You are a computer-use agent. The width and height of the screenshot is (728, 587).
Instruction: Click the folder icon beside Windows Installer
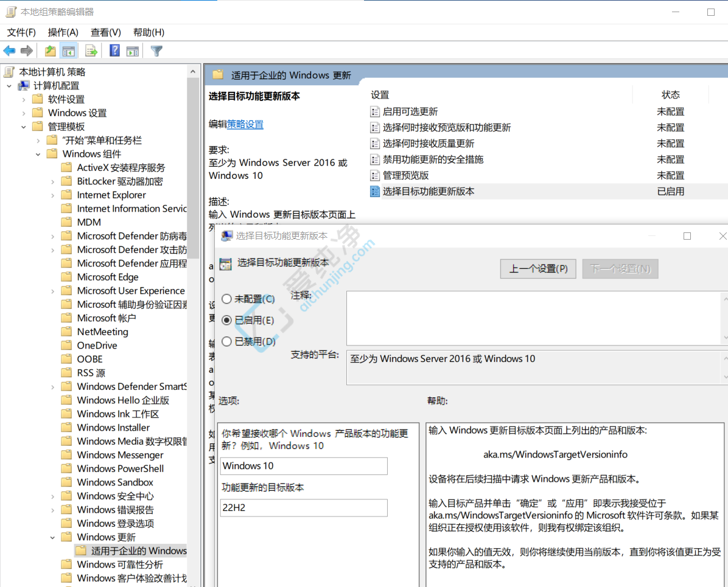tap(67, 428)
